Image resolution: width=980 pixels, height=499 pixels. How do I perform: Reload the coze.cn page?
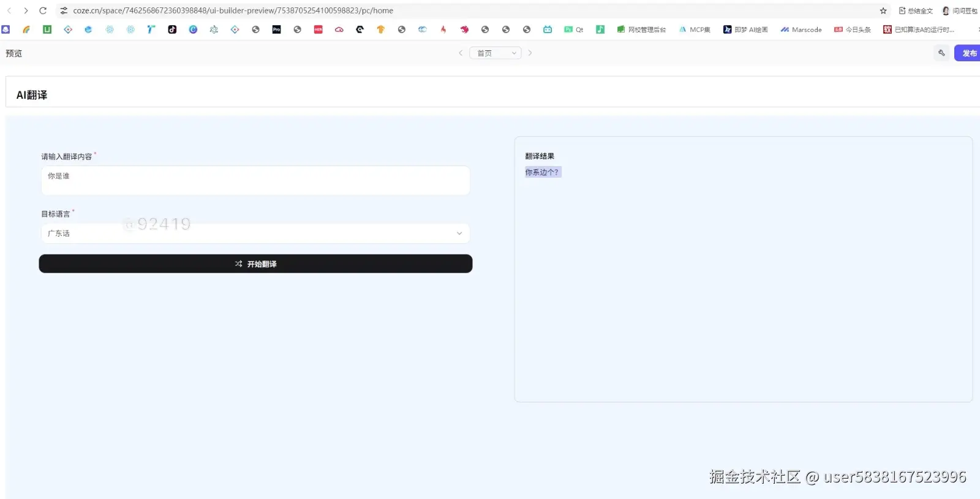[43, 10]
